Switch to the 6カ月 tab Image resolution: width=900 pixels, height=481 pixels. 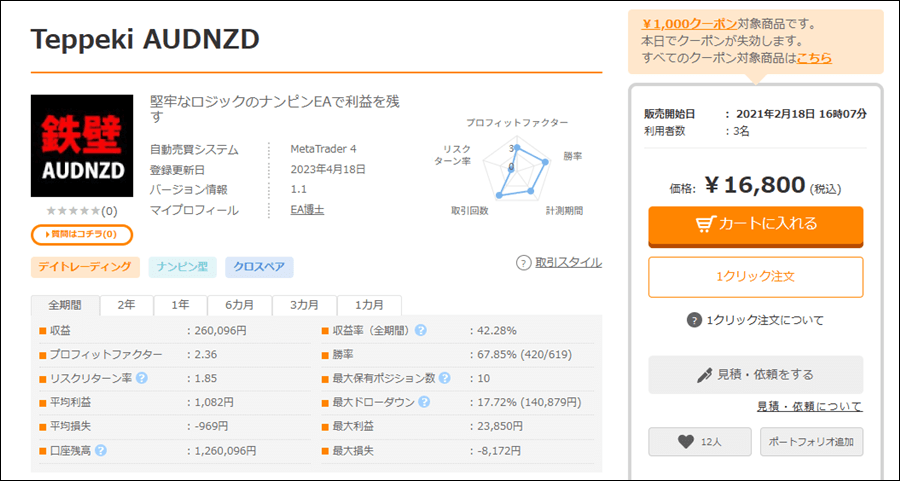(239, 305)
